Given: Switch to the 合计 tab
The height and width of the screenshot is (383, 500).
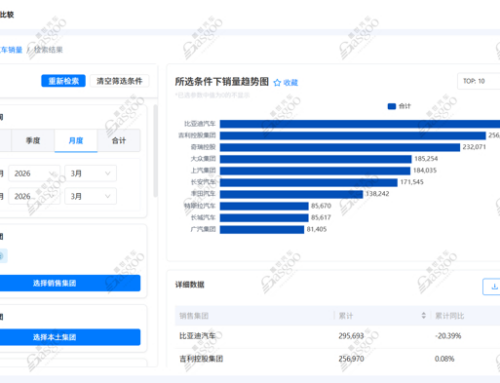Looking at the screenshot, I should pos(119,141).
